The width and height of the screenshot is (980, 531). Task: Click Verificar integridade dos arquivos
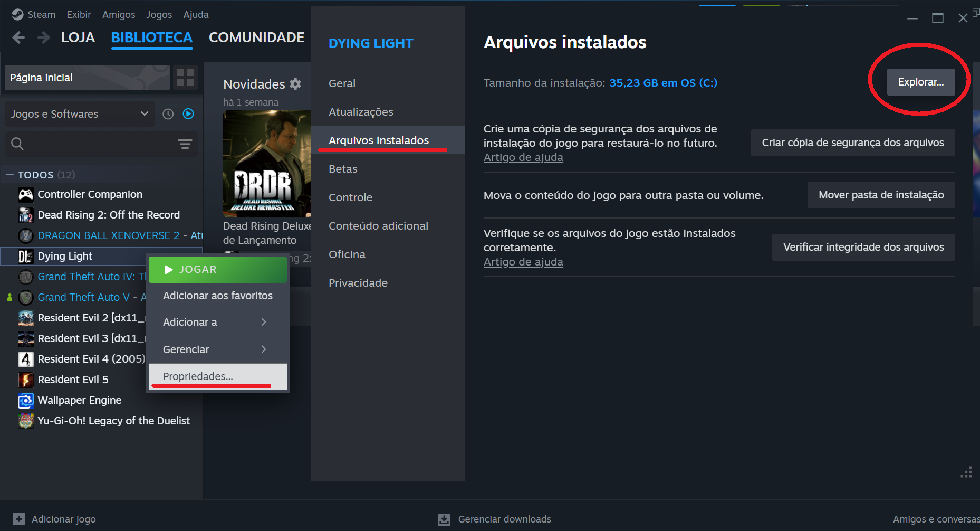point(863,247)
